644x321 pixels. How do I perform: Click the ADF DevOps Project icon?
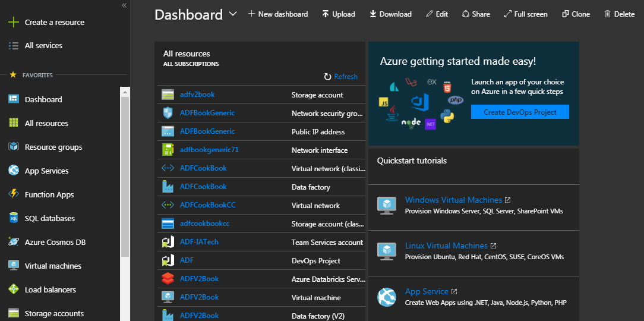click(168, 260)
